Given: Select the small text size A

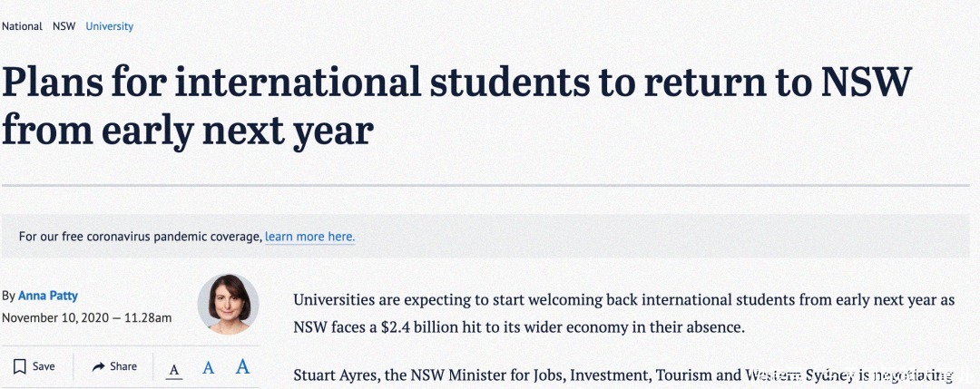Looking at the screenshot, I should click(x=174, y=368).
